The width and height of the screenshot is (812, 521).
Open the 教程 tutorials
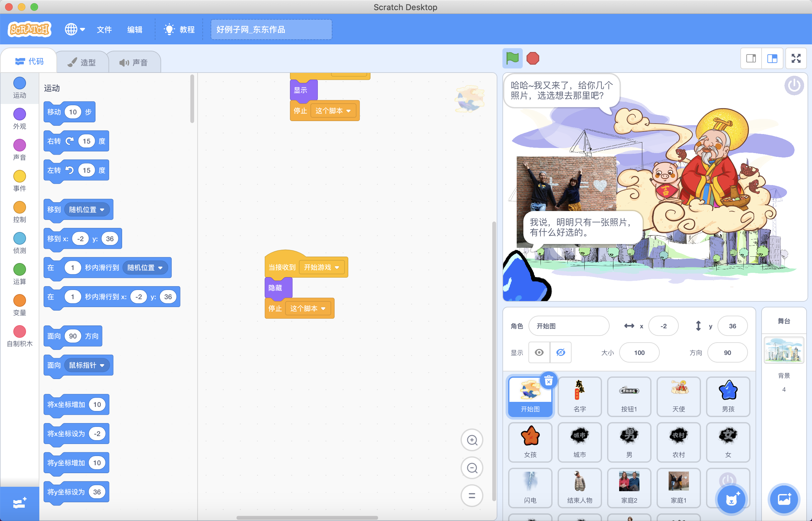180,29
